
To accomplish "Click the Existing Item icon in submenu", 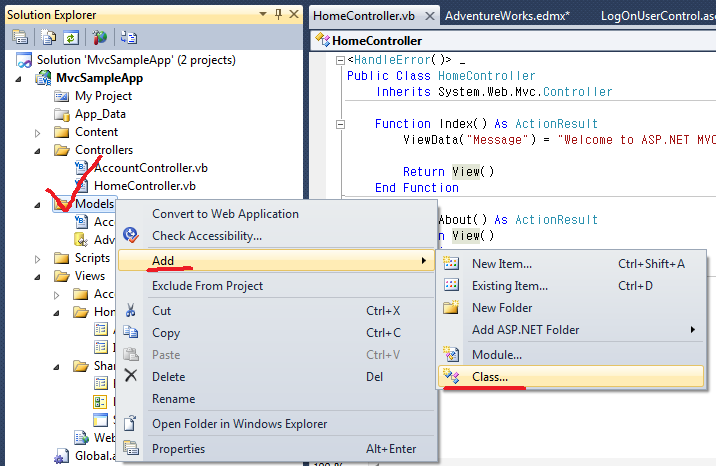I will tap(451, 285).
